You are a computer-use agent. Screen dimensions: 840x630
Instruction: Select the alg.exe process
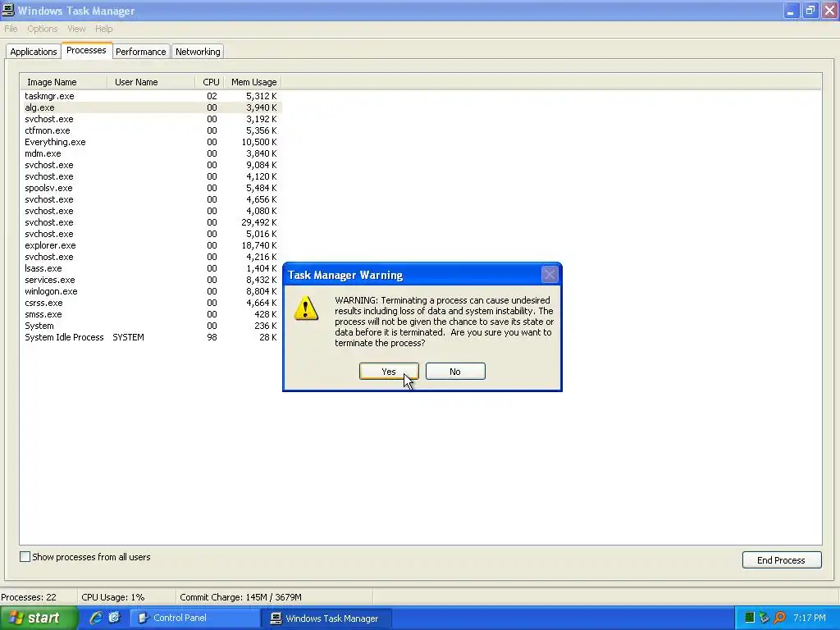(x=151, y=107)
